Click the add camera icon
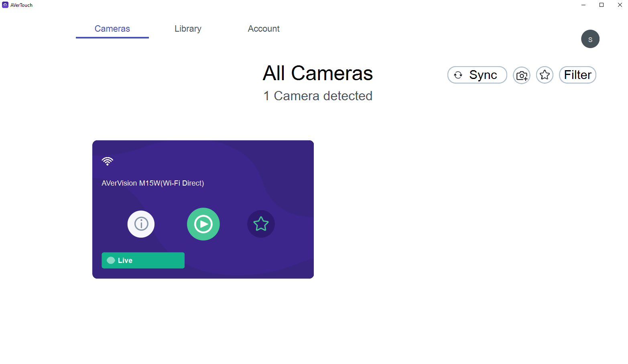628x364 pixels. pyautogui.click(x=522, y=75)
